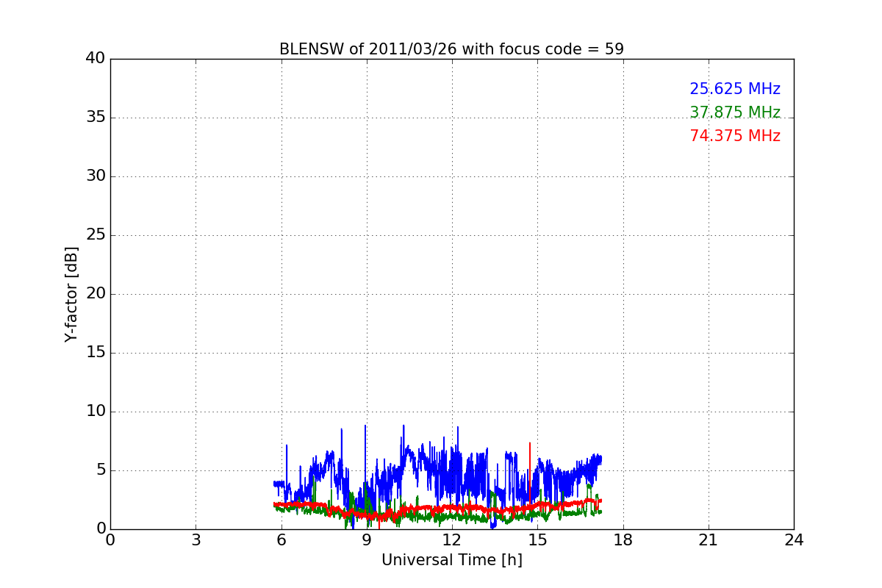Click the y-axis tick label 5
This screenshot has width=882, height=588.
101,470
